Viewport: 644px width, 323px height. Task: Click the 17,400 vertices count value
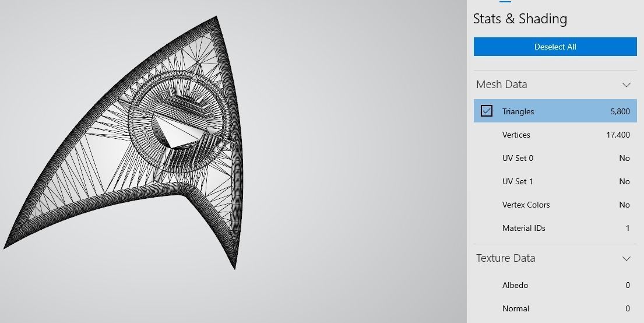pos(618,135)
